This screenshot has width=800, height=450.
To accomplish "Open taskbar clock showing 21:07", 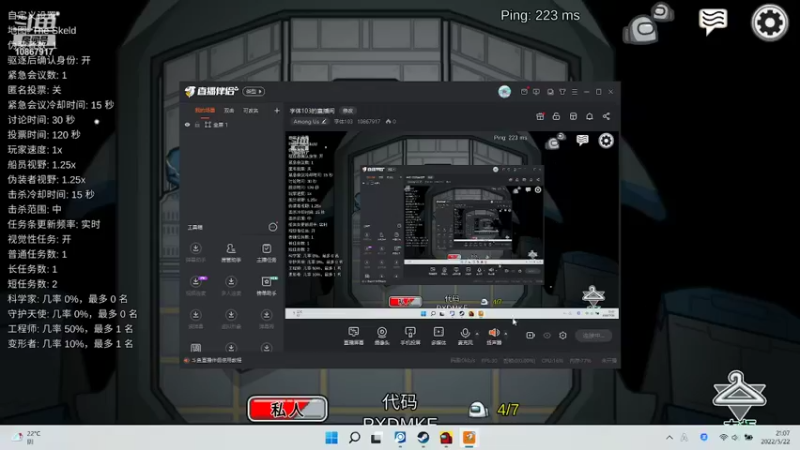I will (x=775, y=437).
